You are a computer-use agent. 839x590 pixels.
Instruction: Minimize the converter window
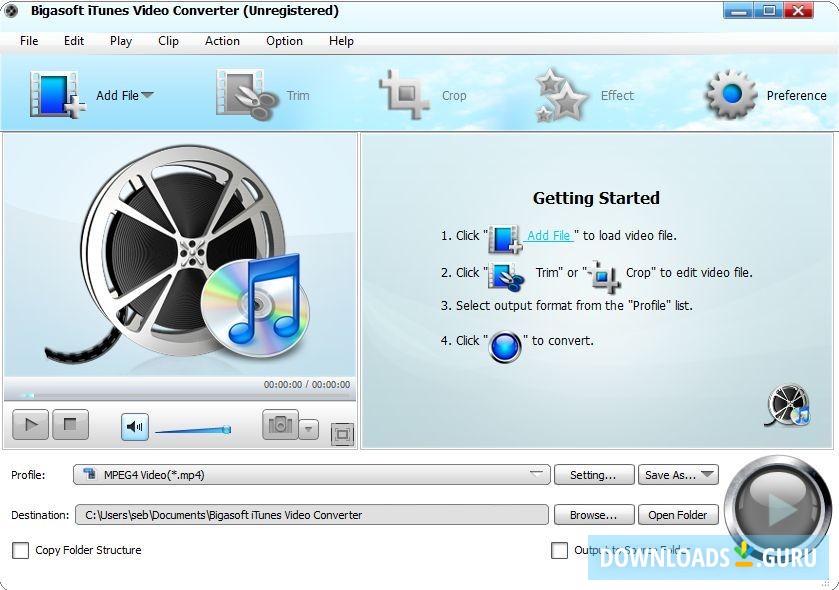[739, 10]
